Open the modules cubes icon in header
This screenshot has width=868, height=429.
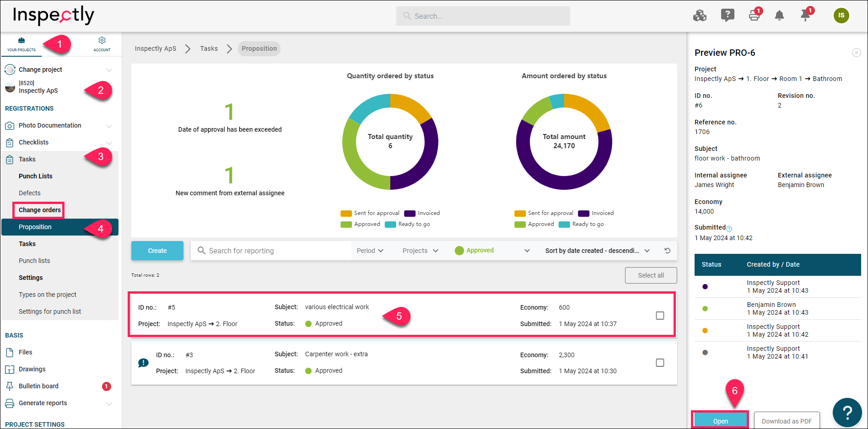pos(700,16)
